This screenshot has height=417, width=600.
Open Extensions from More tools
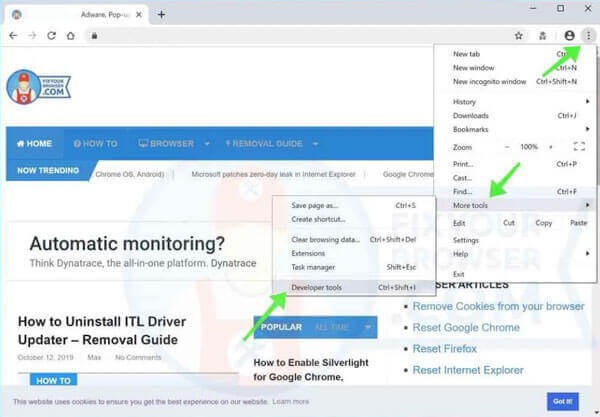pos(354,254)
